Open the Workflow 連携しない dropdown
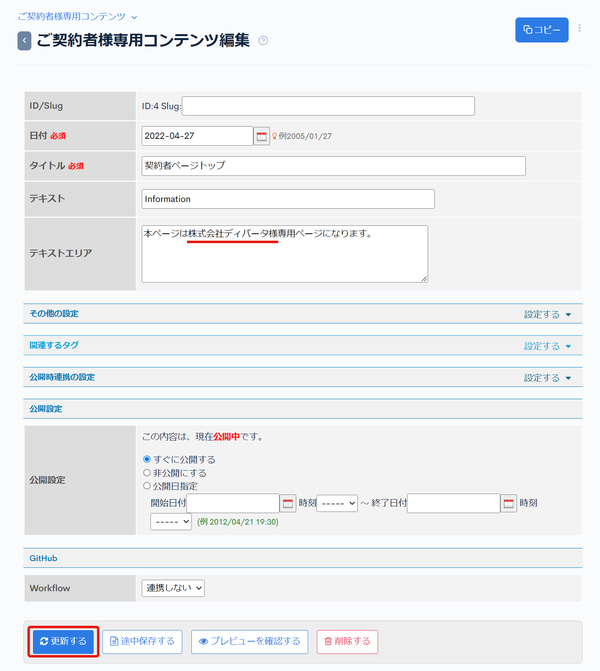The image size is (600, 671). (x=173, y=588)
